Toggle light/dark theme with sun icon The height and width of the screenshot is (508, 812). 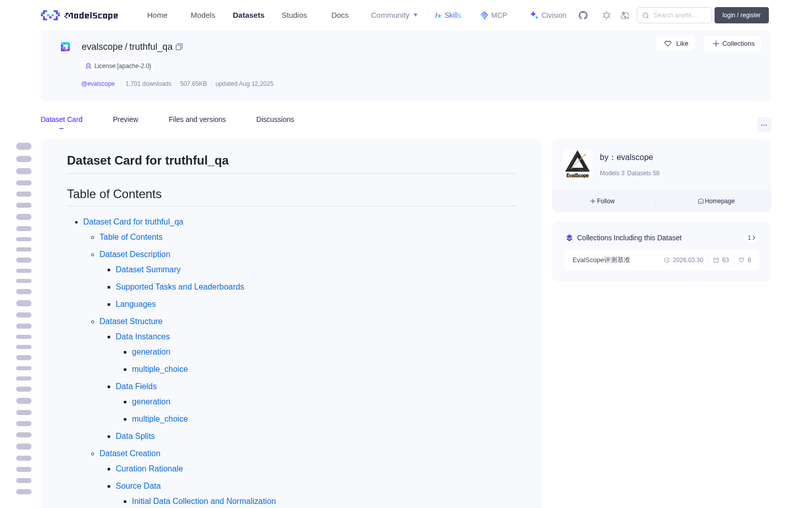point(606,15)
